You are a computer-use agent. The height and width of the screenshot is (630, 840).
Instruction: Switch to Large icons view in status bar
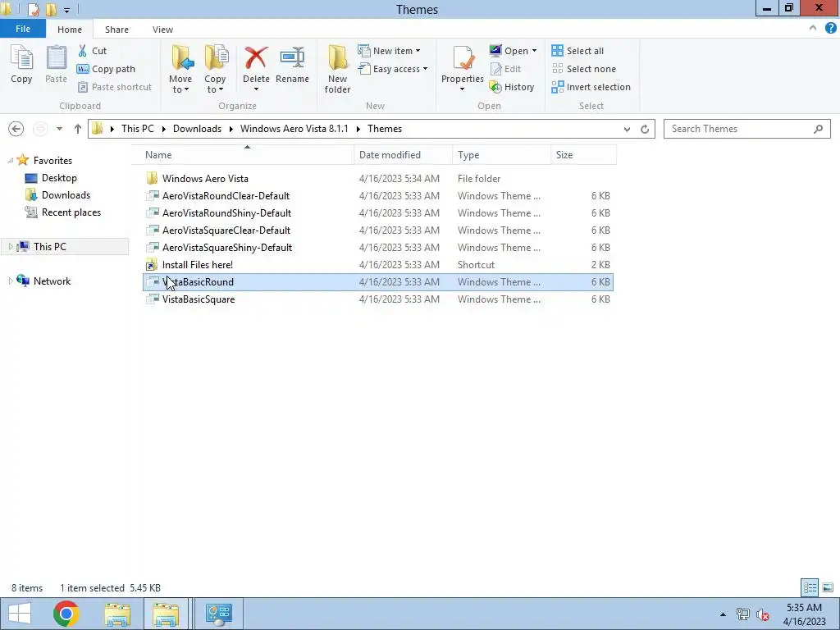827,587
